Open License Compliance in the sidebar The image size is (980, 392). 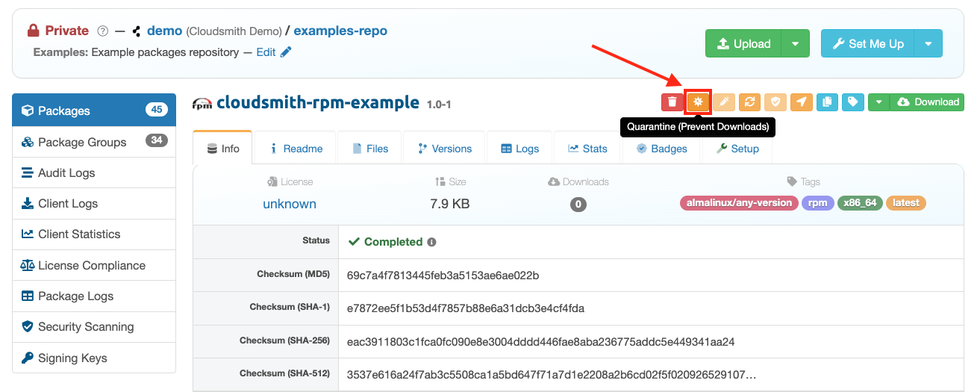(94, 265)
